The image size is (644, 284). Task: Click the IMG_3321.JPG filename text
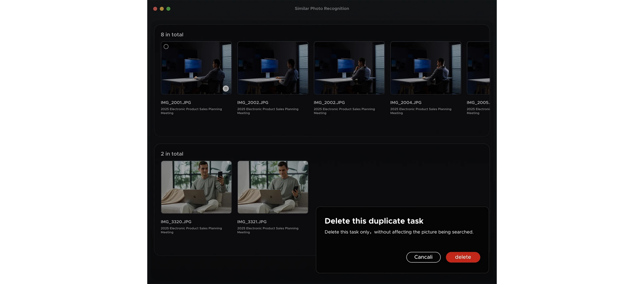(x=252, y=222)
